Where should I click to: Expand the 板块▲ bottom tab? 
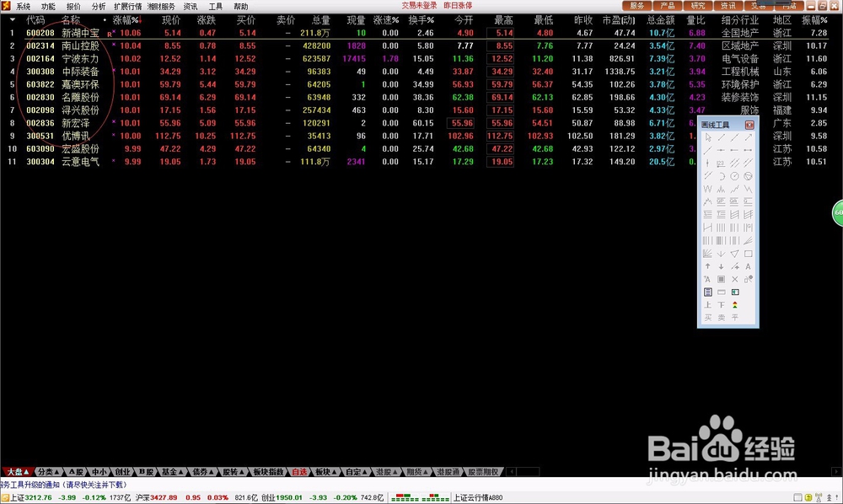tap(326, 472)
